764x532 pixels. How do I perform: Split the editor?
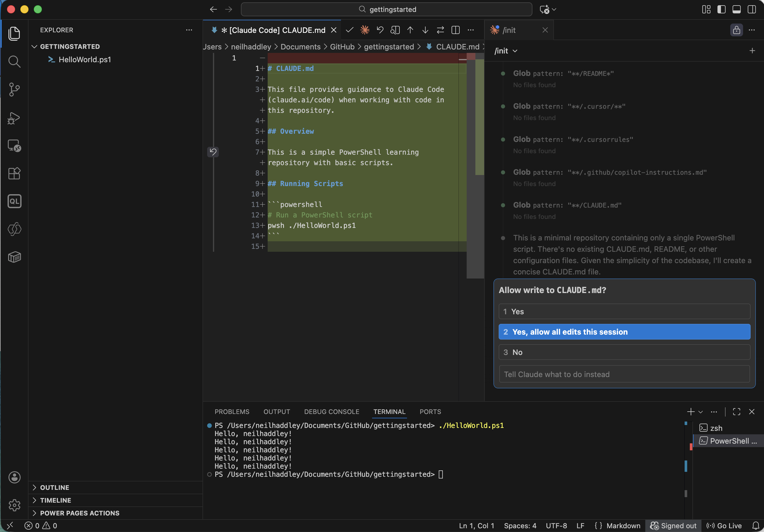click(455, 30)
